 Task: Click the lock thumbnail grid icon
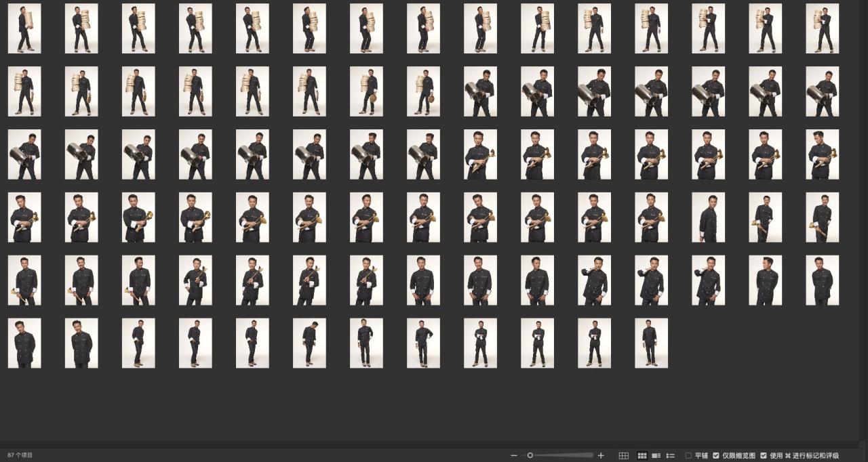624,455
